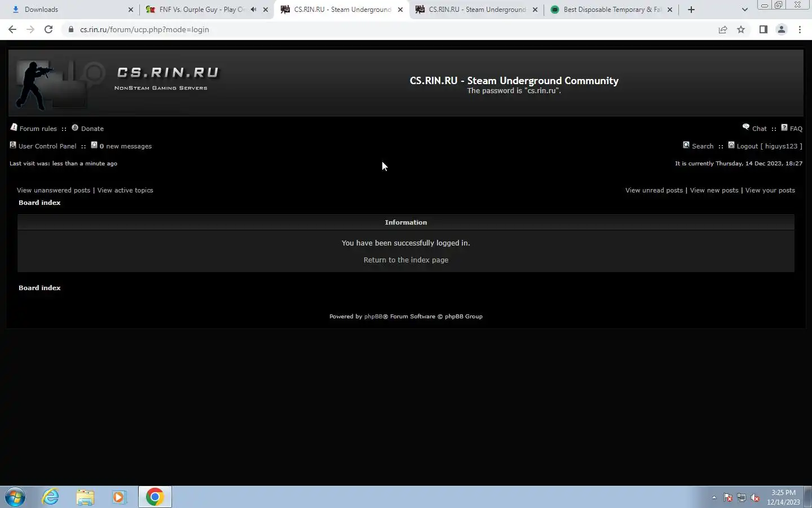The image size is (812, 508).
Task: Open Chrome profile menu
Action: click(781, 29)
